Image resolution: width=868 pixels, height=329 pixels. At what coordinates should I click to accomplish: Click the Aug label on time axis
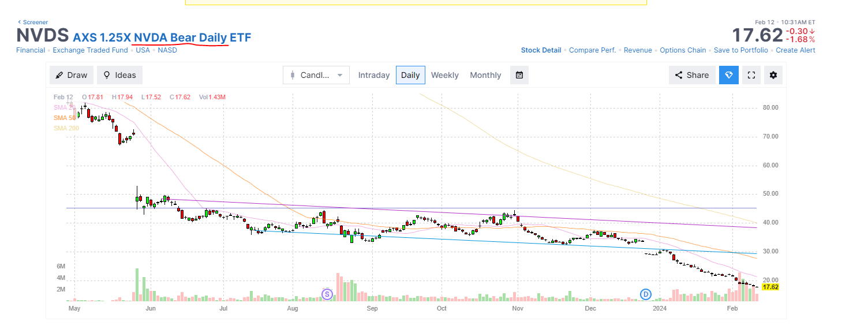click(x=293, y=309)
